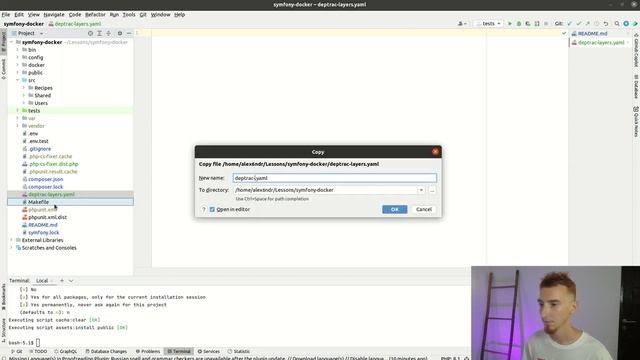Collapse the src folder
The image size is (640, 360).
pos(18,80)
